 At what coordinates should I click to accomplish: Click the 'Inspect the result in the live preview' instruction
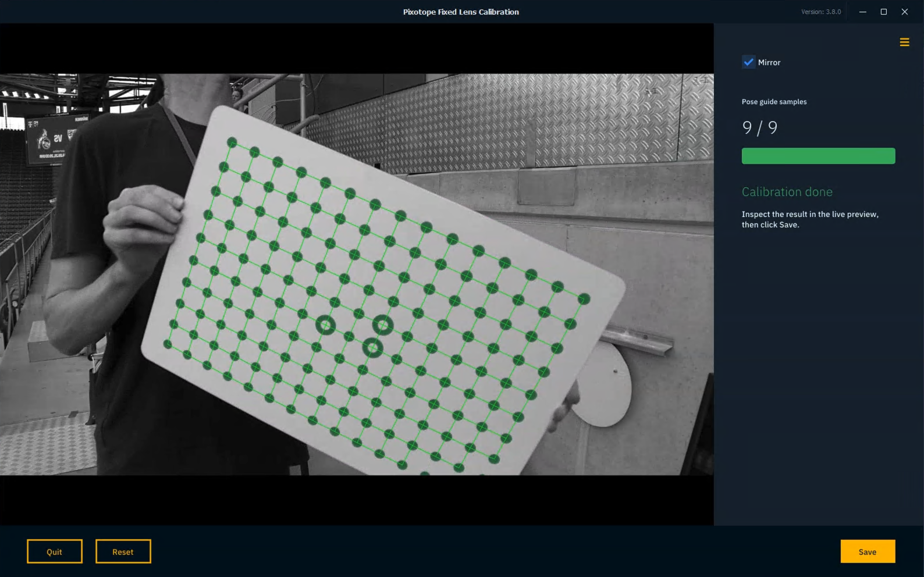(x=810, y=219)
